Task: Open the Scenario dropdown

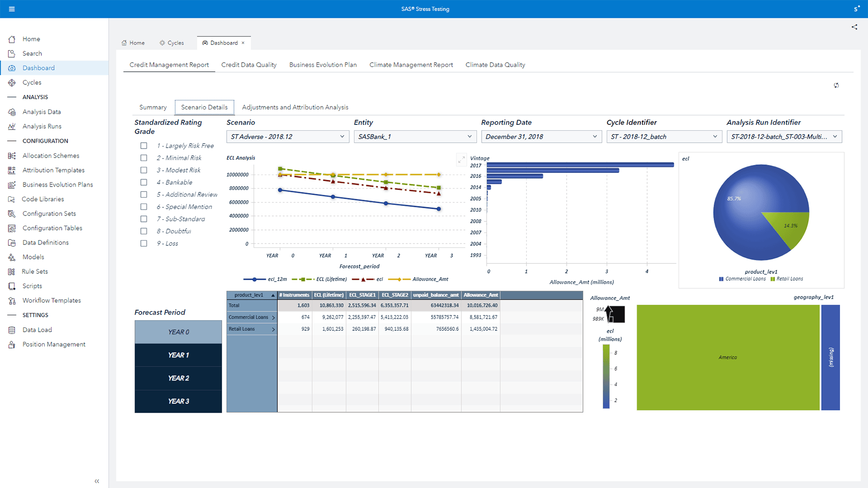Action: tap(287, 136)
